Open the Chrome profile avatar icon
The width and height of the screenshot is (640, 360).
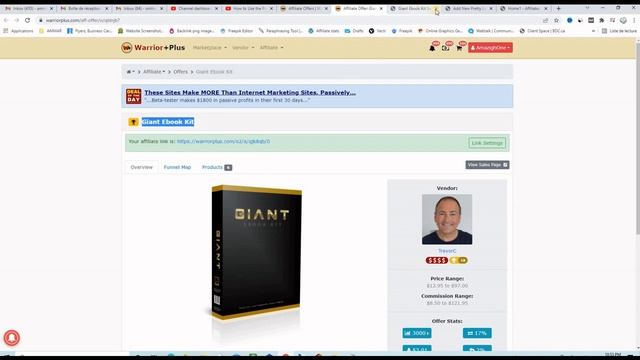pyautogui.click(x=623, y=20)
